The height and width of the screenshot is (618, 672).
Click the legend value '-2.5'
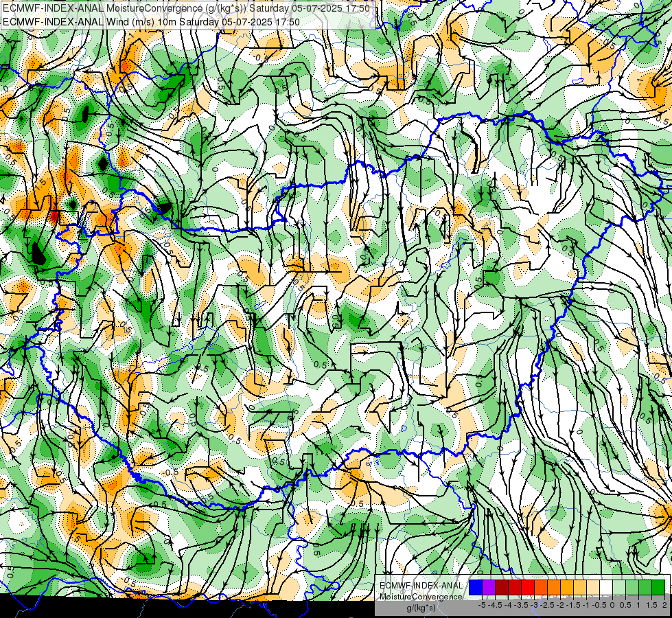coord(547,605)
